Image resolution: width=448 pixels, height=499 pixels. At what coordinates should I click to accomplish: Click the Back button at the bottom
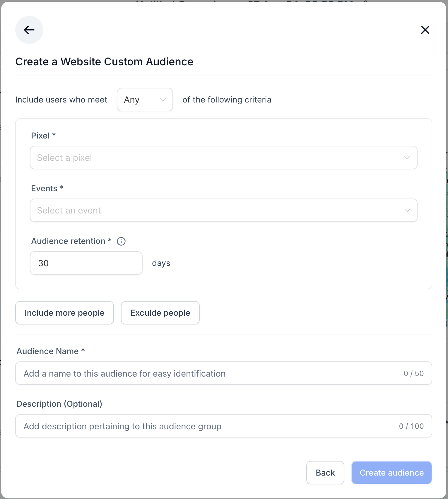click(x=325, y=473)
